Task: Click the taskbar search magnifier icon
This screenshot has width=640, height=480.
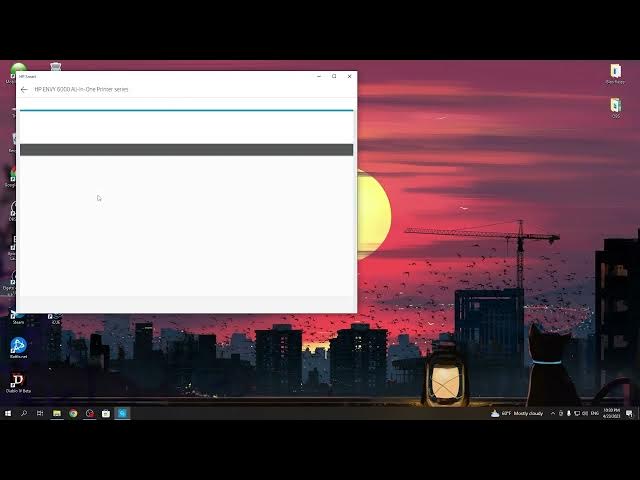Action: (24, 413)
